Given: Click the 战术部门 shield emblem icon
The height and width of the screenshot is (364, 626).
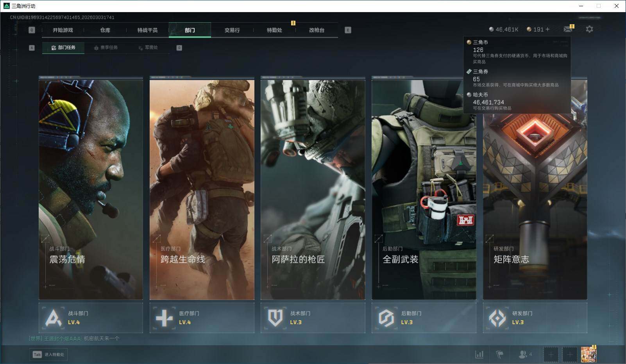Looking at the screenshot, I should click(275, 318).
